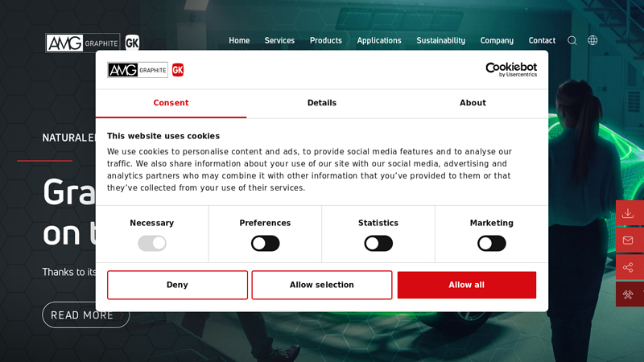Click the email envelope sidebar icon
The height and width of the screenshot is (362, 644).
628,241
